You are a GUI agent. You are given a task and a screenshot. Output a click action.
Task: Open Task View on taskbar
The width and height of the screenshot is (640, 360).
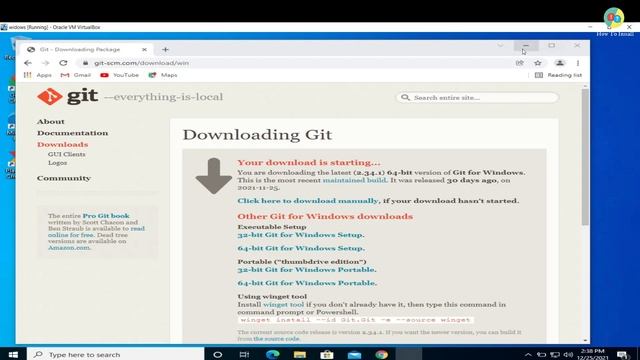click(x=244, y=354)
